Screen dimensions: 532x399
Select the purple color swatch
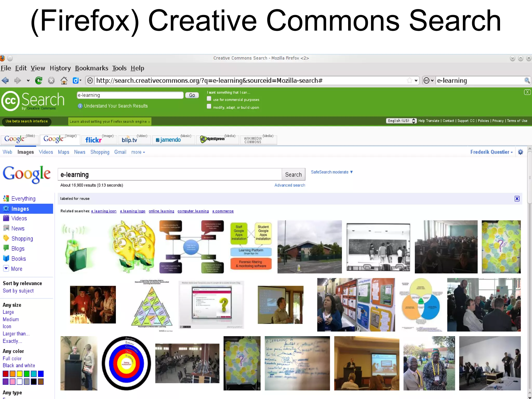[5, 382]
